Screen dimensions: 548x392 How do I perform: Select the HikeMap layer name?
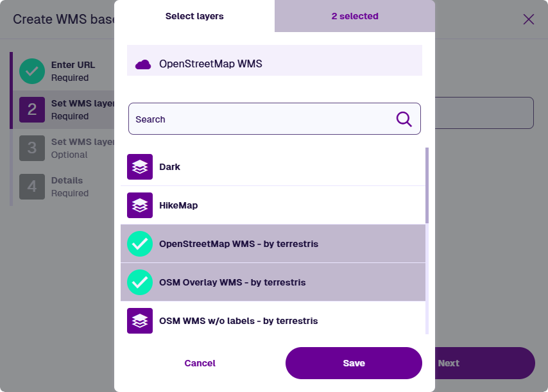[x=178, y=205]
